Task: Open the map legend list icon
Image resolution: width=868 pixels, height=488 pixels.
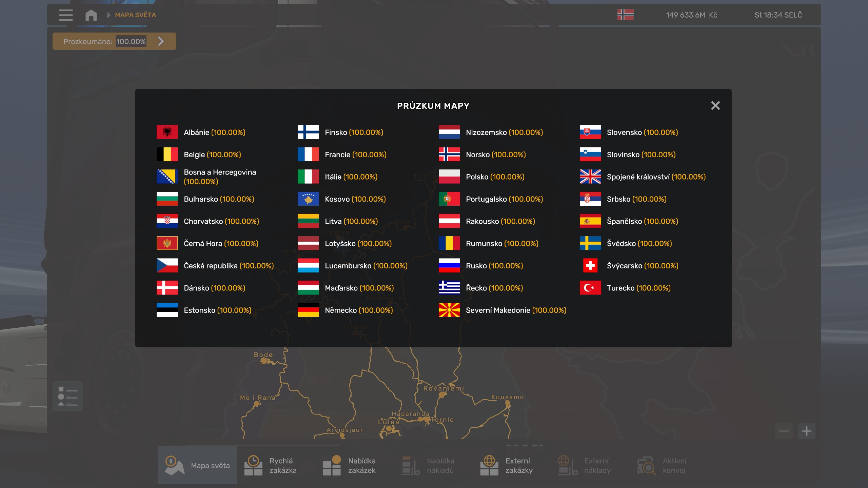Action: 68,396
